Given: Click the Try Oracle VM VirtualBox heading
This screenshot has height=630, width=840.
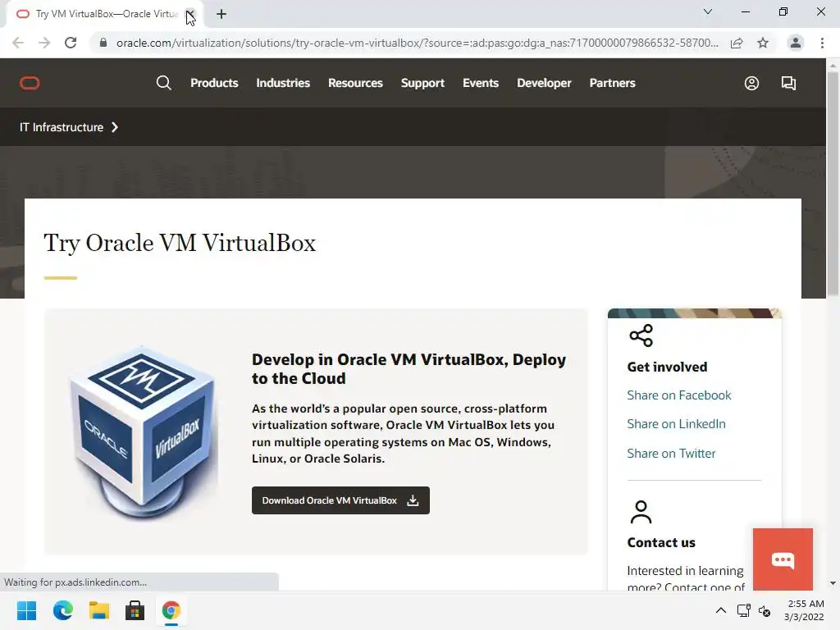Looking at the screenshot, I should click(x=180, y=243).
